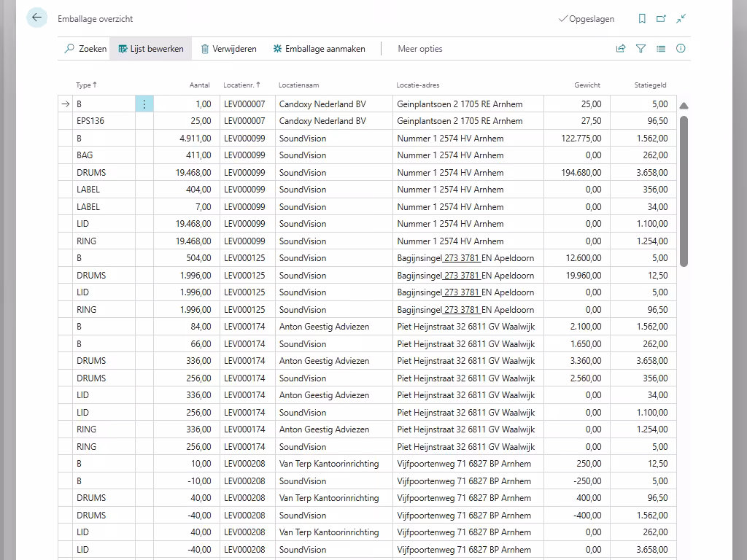Open the share icon menu
The height and width of the screenshot is (560, 747).
click(621, 49)
